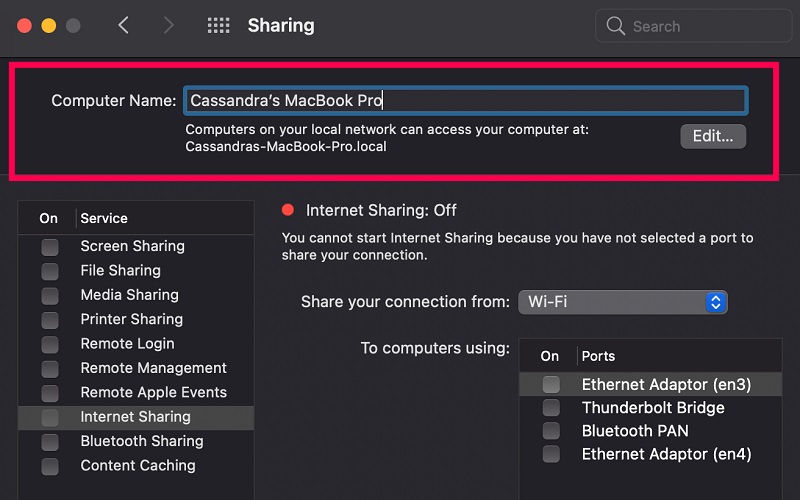This screenshot has width=800, height=500.
Task: Click the back navigation arrow
Action: (123, 25)
